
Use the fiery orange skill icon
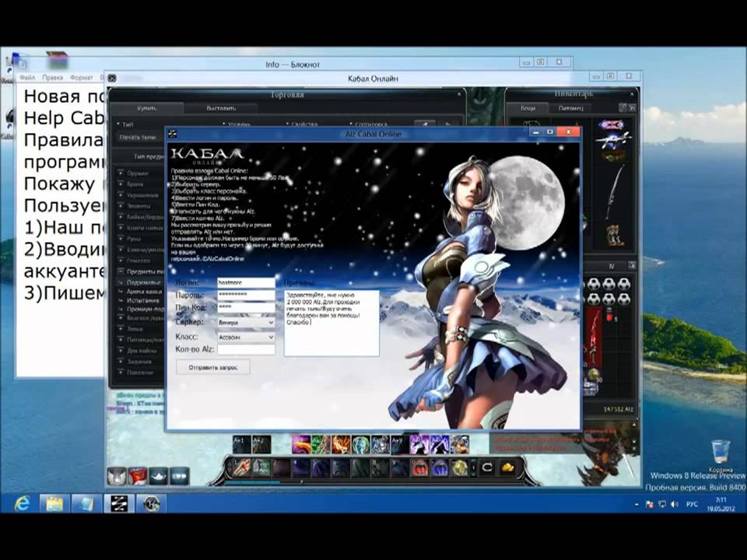(341, 444)
